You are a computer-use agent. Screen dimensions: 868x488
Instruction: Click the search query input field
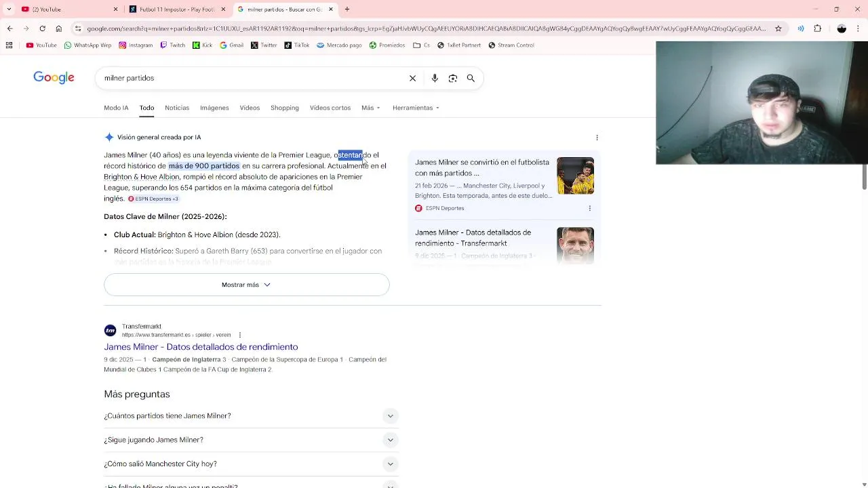[251, 78]
